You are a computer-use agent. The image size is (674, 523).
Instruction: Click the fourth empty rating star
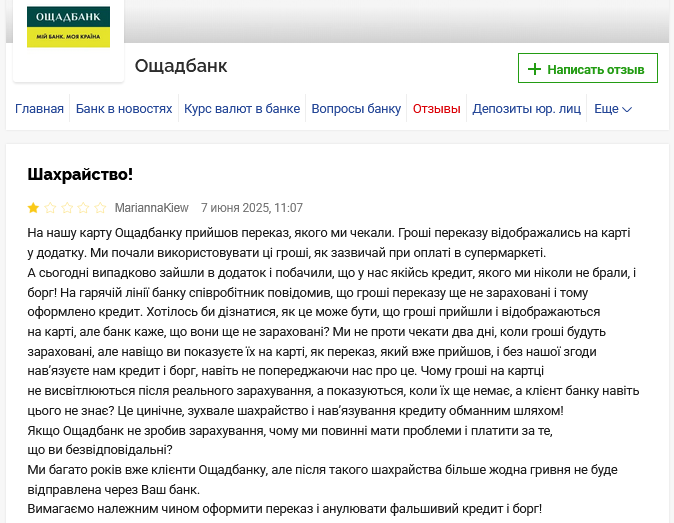83,208
